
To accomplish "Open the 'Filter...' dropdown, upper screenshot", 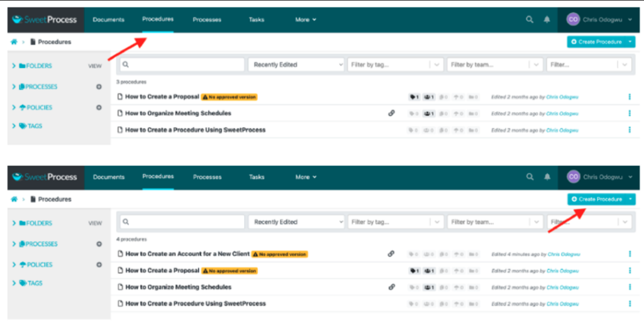I will tap(589, 64).
